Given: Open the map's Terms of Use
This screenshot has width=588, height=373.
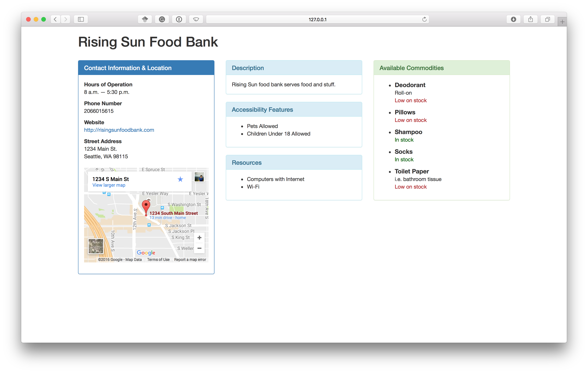Looking at the screenshot, I should [158, 259].
